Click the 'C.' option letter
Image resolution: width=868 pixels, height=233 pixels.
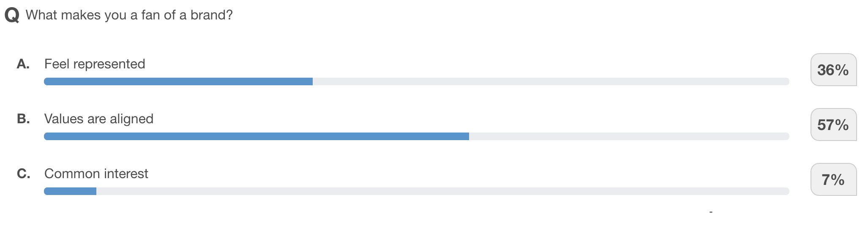[23, 173]
